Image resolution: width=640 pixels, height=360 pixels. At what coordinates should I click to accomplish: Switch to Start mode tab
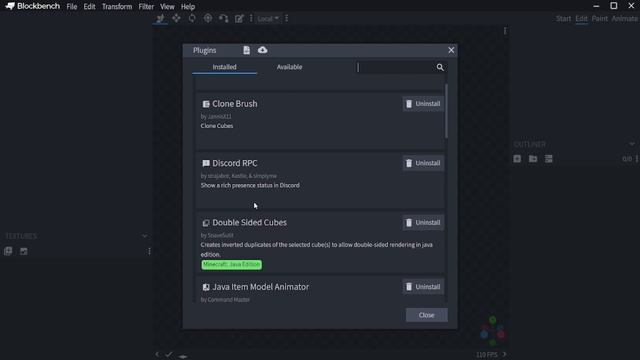(563, 19)
